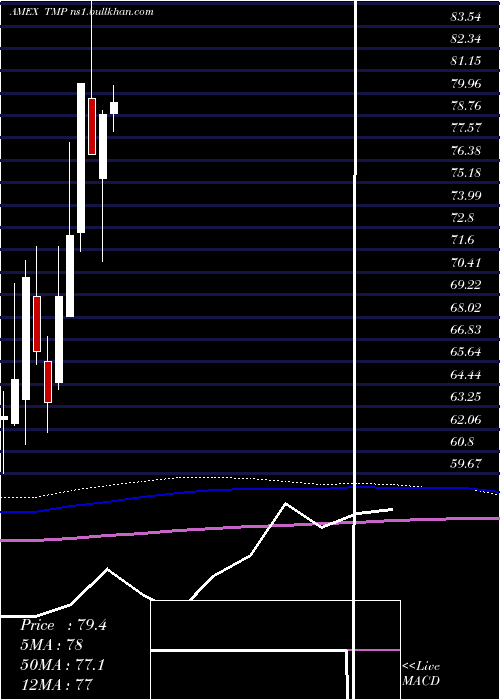
Task: Click the 76.38 price axis label
Action: [x=466, y=151]
